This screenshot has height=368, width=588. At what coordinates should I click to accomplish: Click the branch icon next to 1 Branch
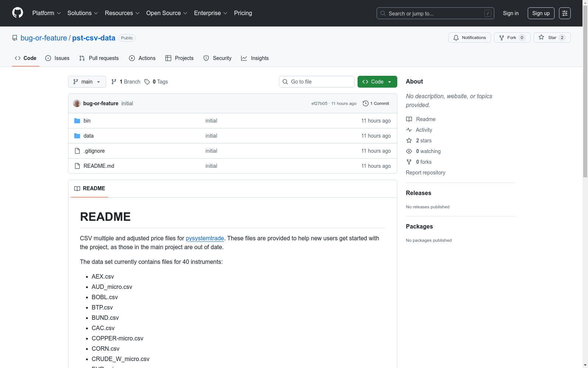click(x=114, y=82)
